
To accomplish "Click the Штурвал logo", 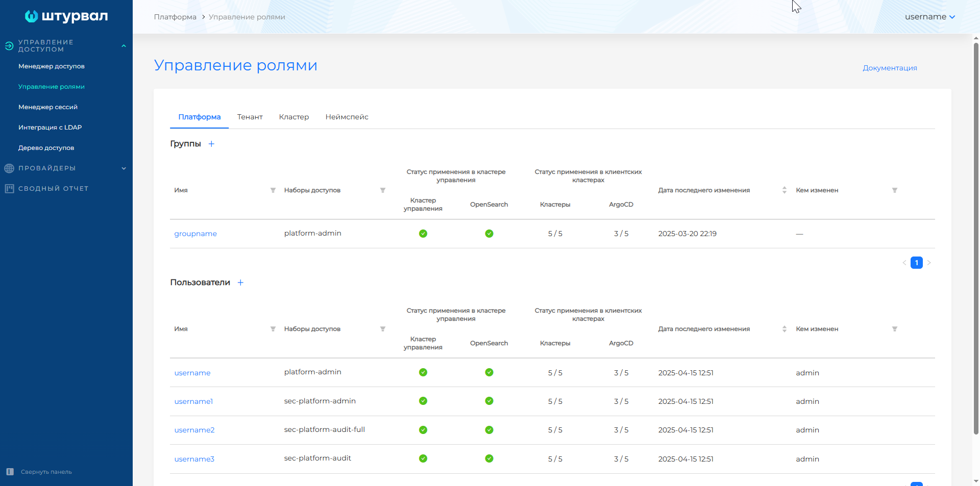I will 66,16.
